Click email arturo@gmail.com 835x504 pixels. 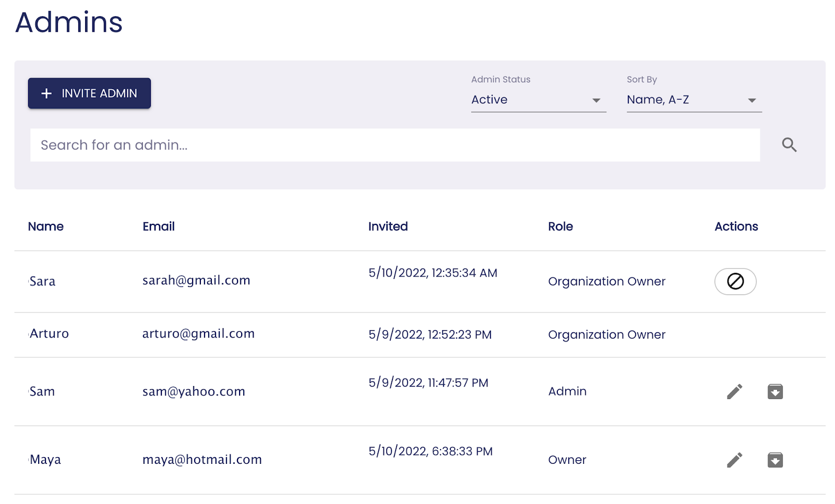click(198, 334)
